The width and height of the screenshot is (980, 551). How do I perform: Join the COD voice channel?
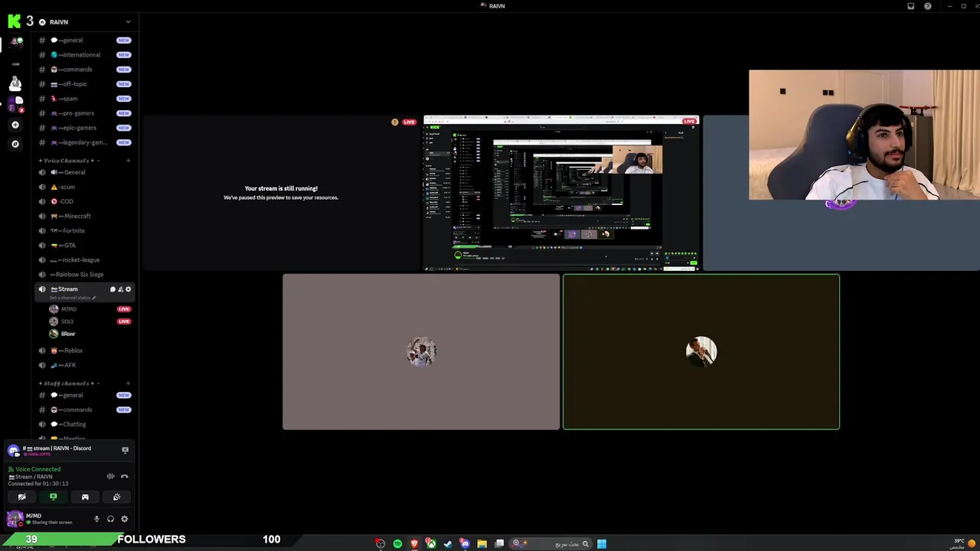click(85, 201)
